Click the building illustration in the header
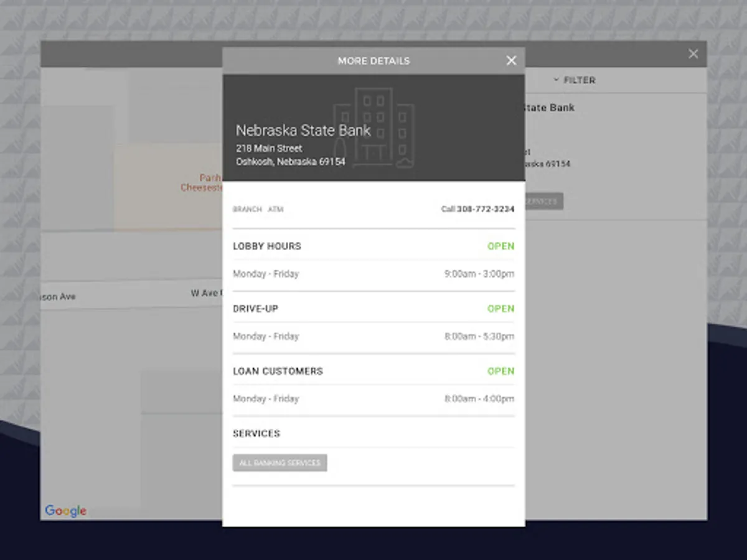 [374, 128]
